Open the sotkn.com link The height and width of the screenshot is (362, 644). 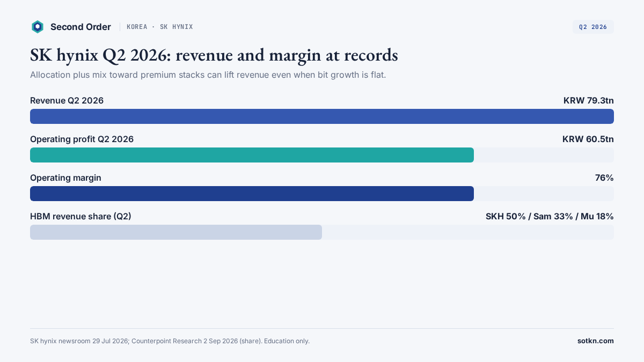click(x=596, y=341)
